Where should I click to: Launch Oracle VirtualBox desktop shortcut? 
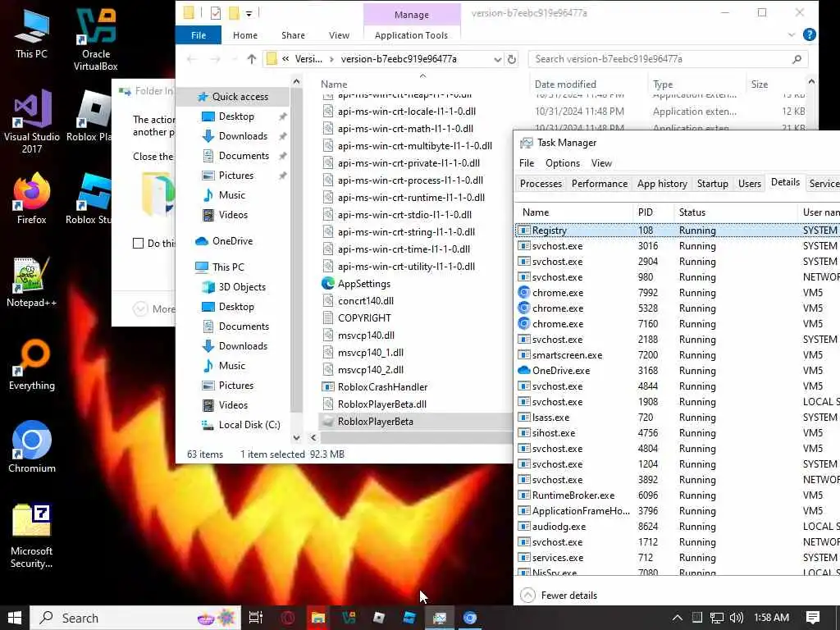pyautogui.click(x=95, y=39)
